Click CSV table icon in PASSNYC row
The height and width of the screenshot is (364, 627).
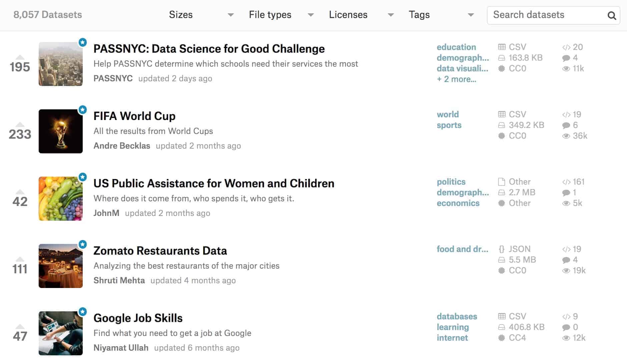[502, 47]
